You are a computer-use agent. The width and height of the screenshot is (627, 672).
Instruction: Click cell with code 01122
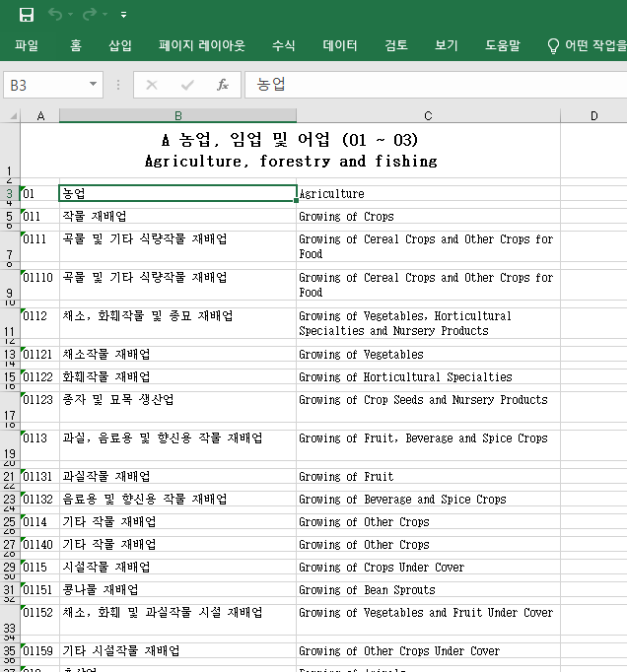tap(39, 376)
